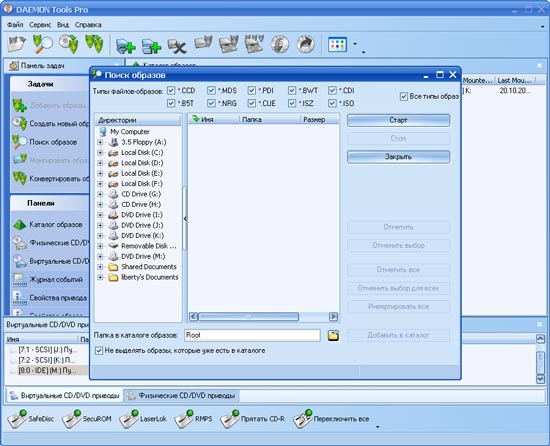Toggle RMPS emulation icon
This screenshot has width=550, height=446.
(x=184, y=419)
